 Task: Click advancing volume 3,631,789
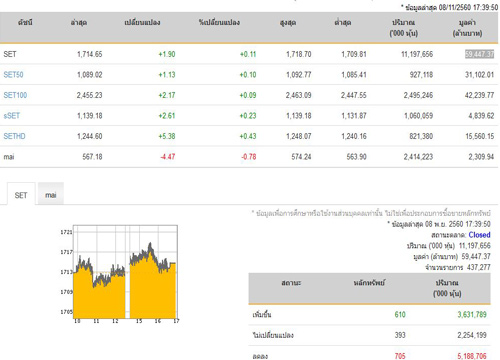[472, 315]
